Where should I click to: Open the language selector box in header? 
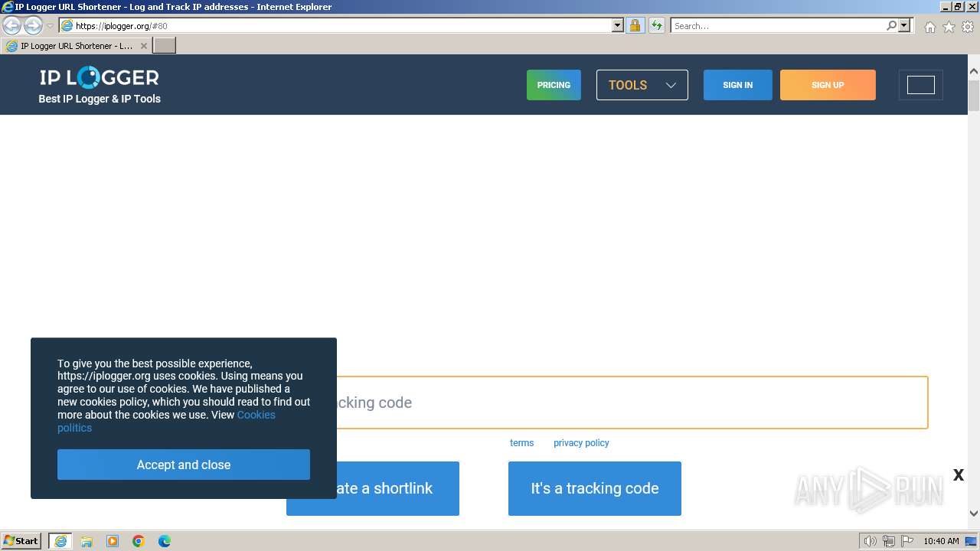coord(921,85)
